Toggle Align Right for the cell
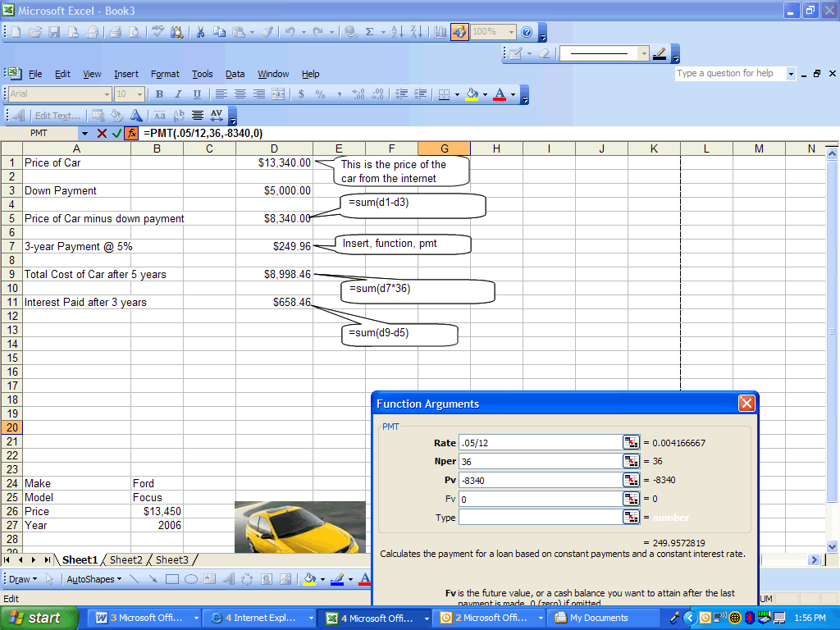 coord(258,94)
